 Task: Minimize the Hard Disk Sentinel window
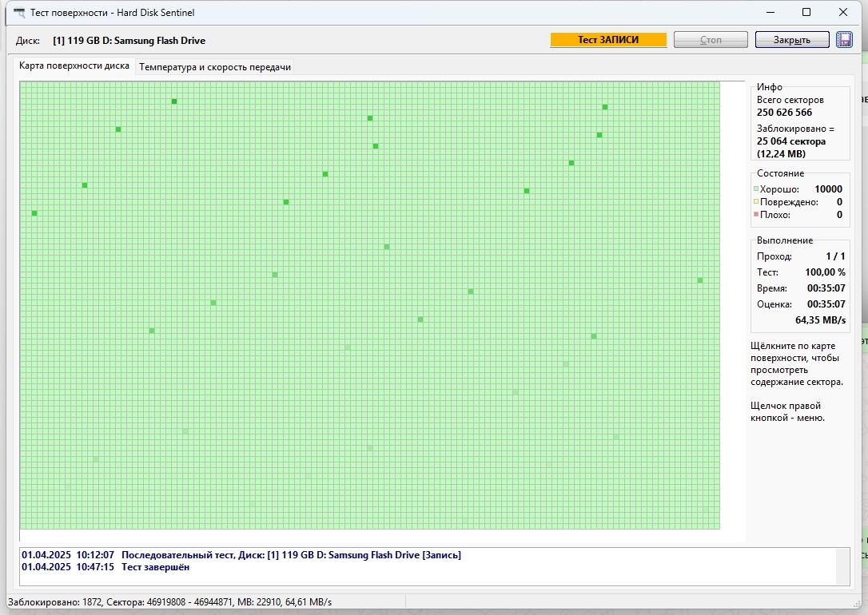770,12
